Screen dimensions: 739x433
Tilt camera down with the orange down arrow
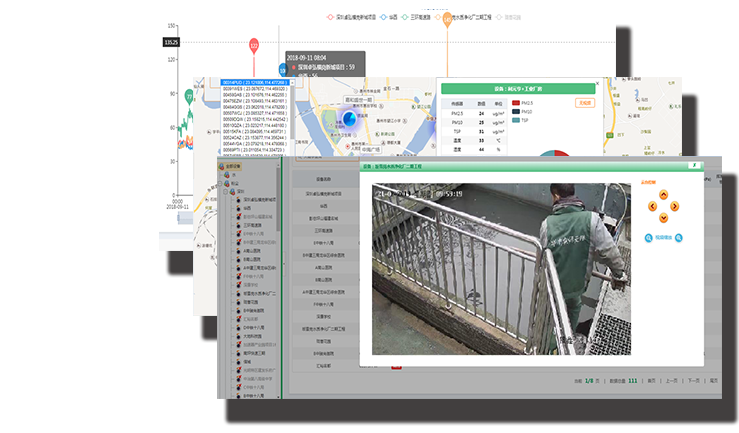(x=664, y=218)
